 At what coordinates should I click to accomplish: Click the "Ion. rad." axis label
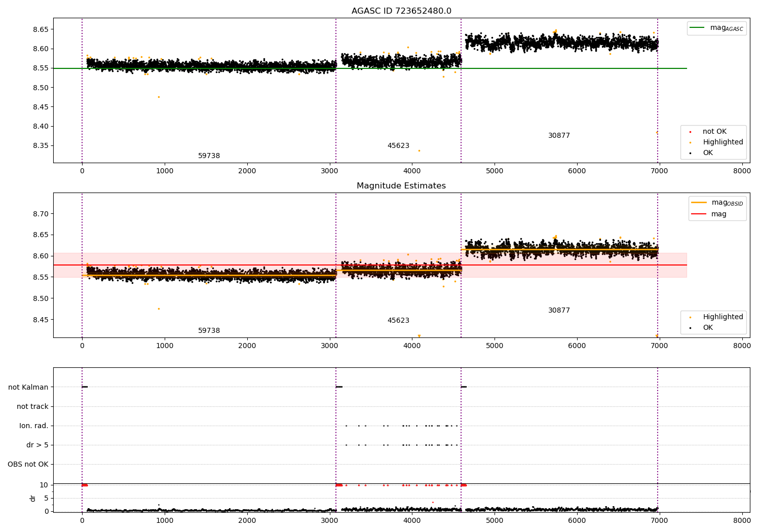[34, 426]
